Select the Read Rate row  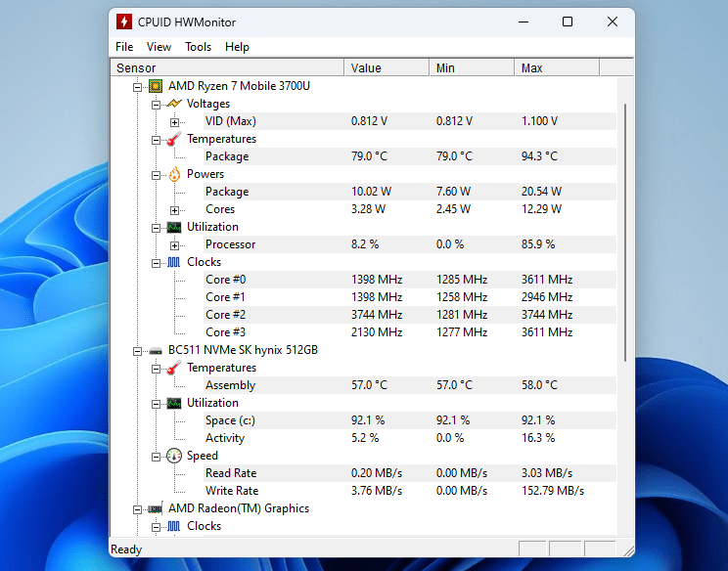click(409, 473)
